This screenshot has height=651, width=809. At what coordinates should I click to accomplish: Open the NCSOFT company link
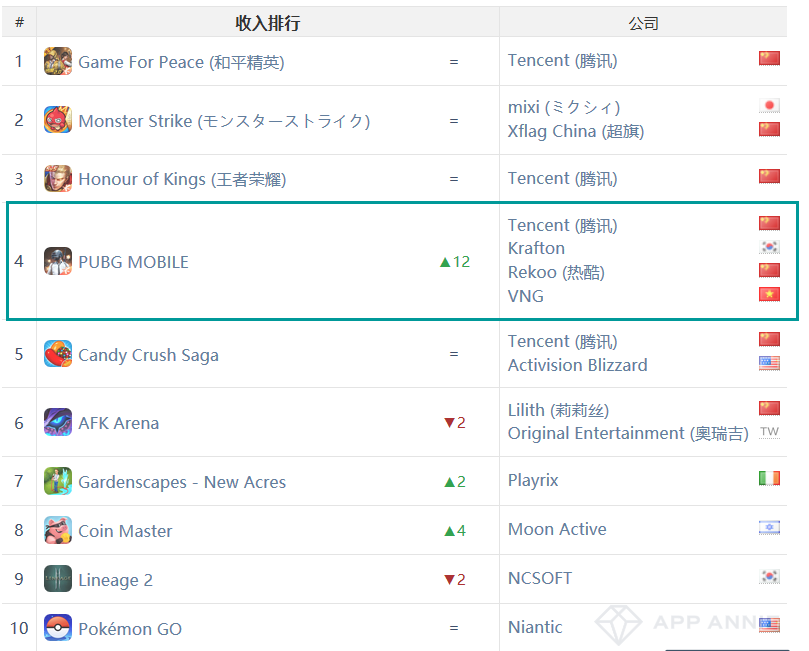(540, 578)
